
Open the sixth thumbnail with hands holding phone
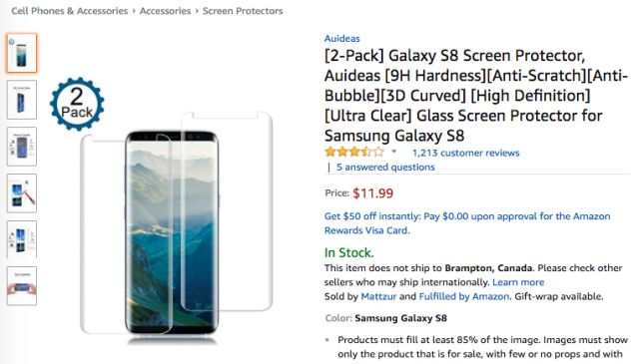coord(22,286)
